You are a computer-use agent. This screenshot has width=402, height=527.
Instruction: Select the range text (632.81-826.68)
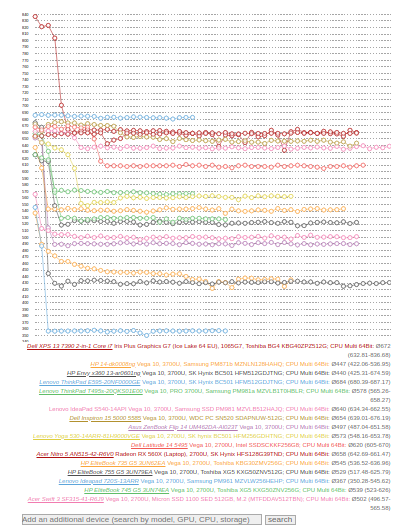coord(369,355)
